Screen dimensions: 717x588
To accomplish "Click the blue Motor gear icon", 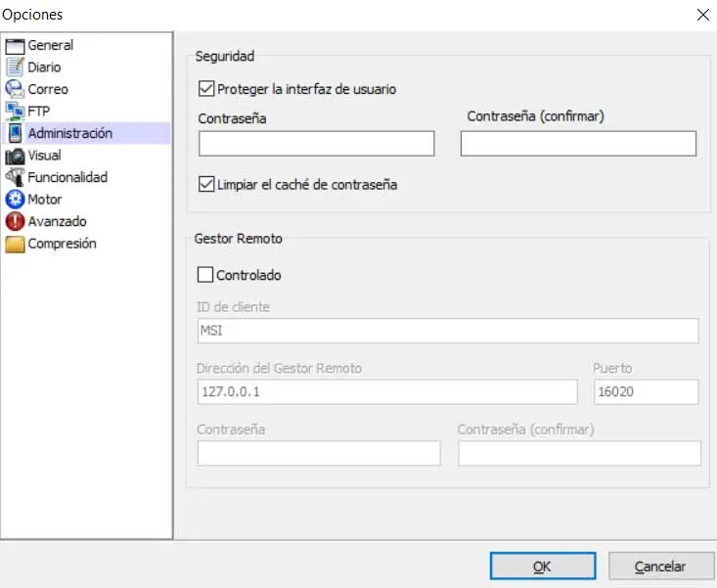I will pyautogui.click(x=15, y=200).
